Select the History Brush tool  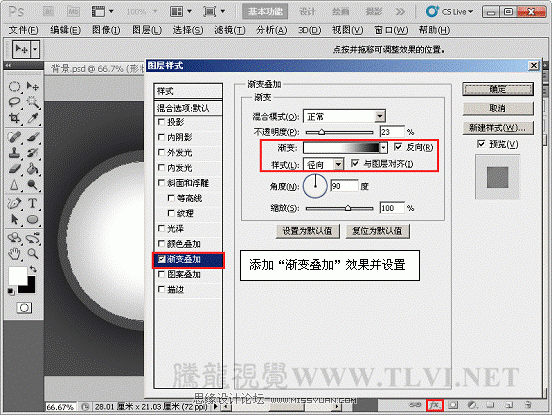[33, 153]
